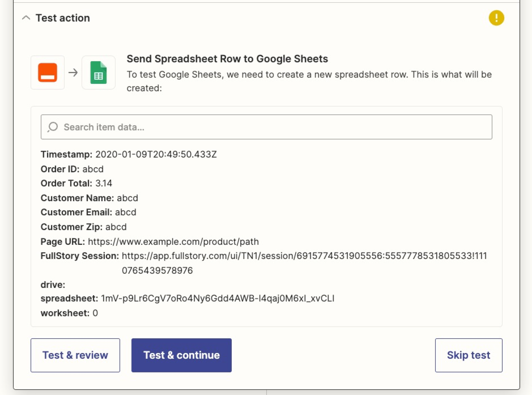Select the Customer Zip value abcd
The width and height of the screenshot is (532, 395).
116,227
